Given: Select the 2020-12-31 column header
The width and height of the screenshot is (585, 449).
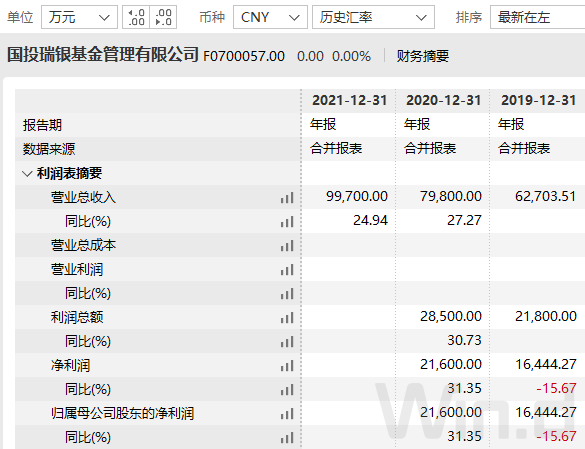Looking at the screenshot, I should pos(443,100).
